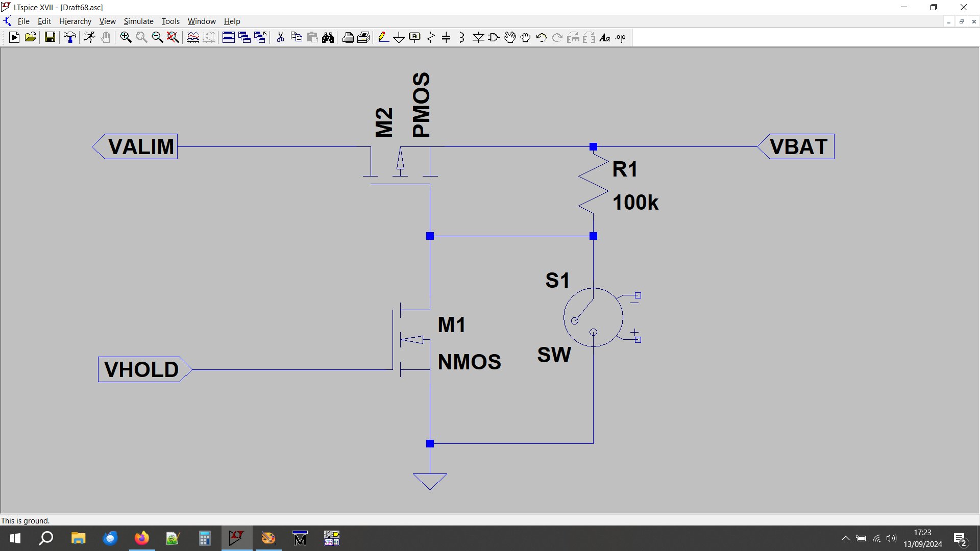Place a Ground symbol from toolbar
The width and height of the screenshot is (980, 551).
(399, 37)
